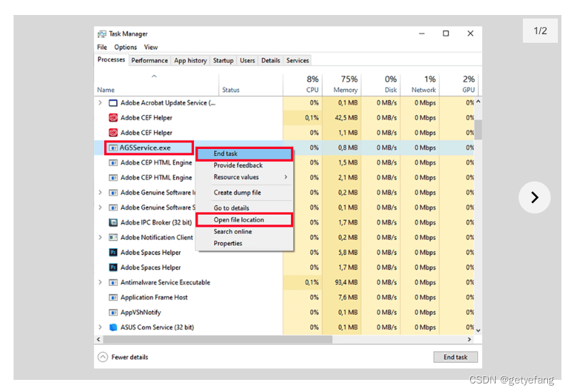The height and width of the screenshot is (392, 565).
Task: Choose Create dump file in the context menu
Action: (x=245, y=192)
